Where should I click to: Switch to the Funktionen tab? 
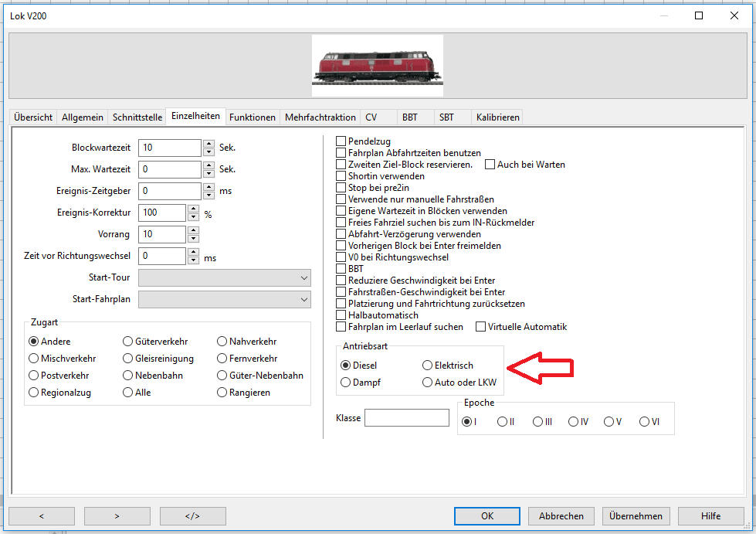click(253, 117)
